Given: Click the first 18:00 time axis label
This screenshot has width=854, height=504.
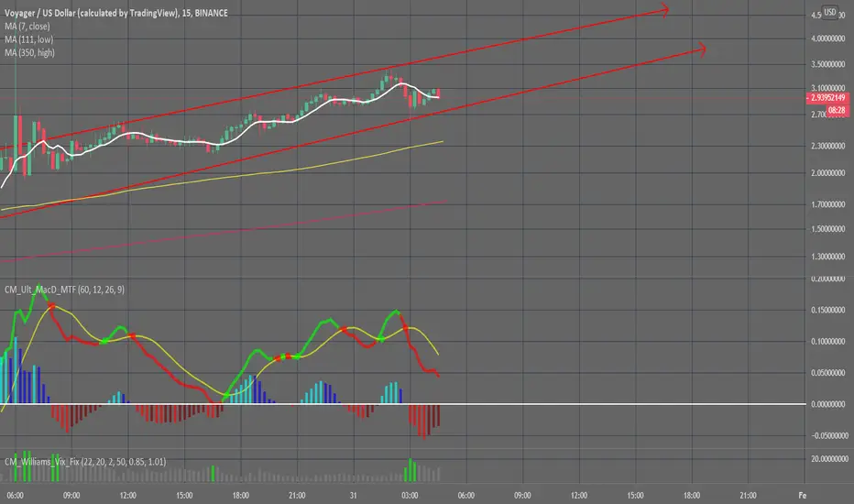Looking at the screenshot, I should (x=241, y=495).
